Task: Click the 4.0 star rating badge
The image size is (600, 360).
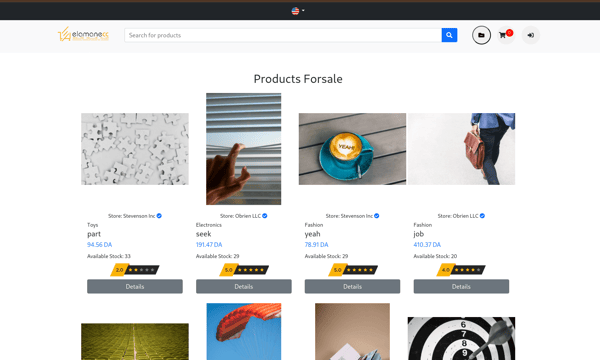Action: [461, 270]
